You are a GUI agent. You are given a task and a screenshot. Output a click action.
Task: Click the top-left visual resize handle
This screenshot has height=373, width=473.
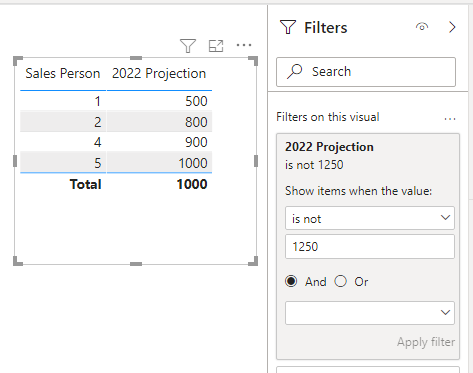coord(18,61)
